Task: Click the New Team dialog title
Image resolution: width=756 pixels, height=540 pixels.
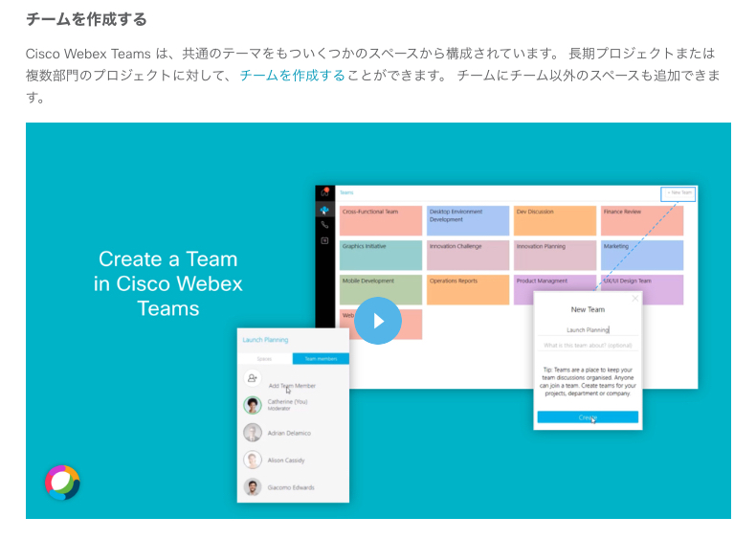Action: coord(588,309)
